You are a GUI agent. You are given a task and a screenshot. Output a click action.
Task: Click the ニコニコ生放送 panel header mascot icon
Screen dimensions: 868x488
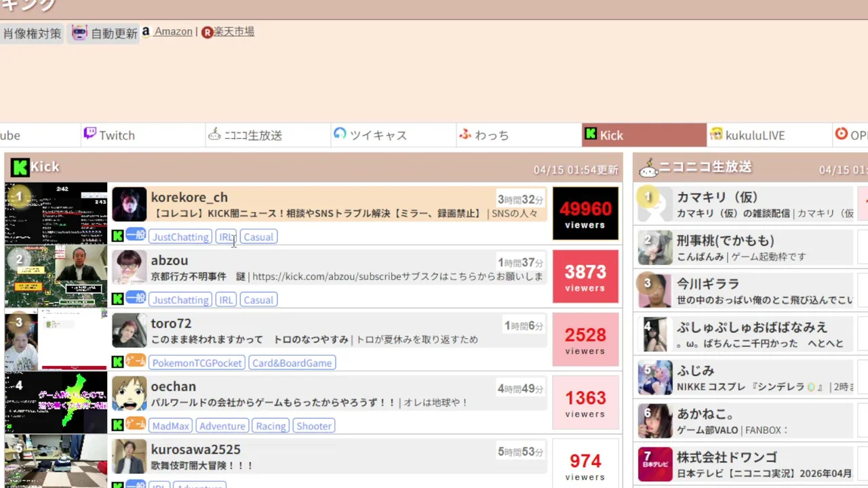point(648,167)
